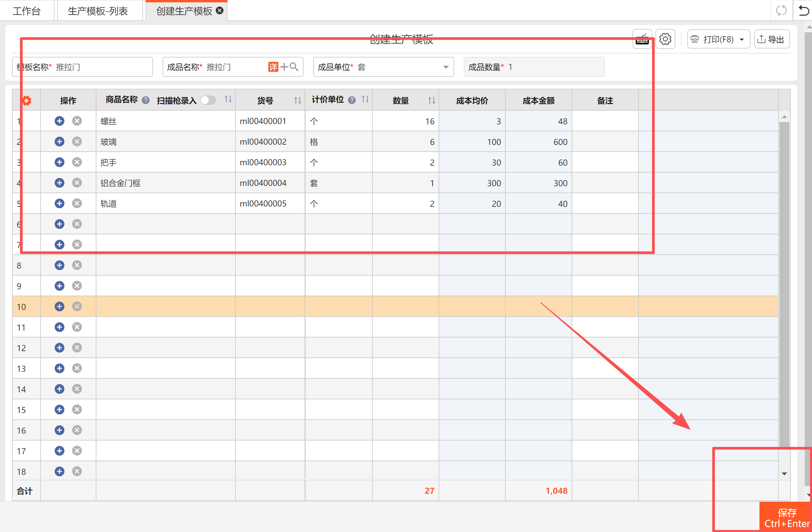Screen dimensions: 812x532
Task: Click the refresh icon at top right
Action: (x=781, y=11)
